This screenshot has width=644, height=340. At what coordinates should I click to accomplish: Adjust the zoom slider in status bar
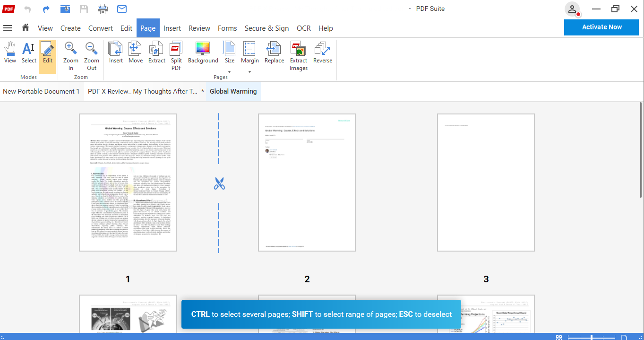[591, 337]
